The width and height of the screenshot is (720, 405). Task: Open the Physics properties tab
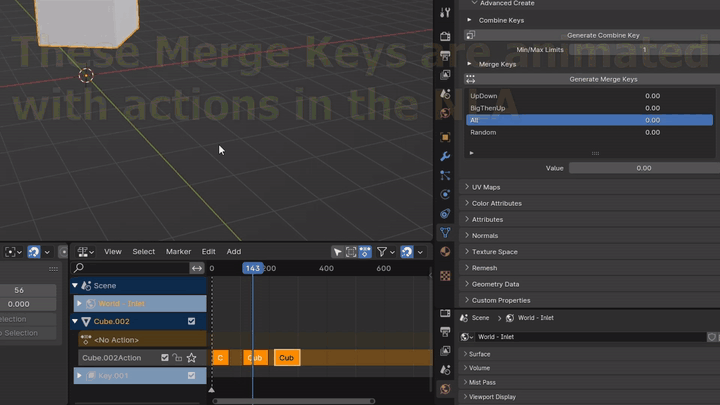pyautogui.click(x=445, y=194)
